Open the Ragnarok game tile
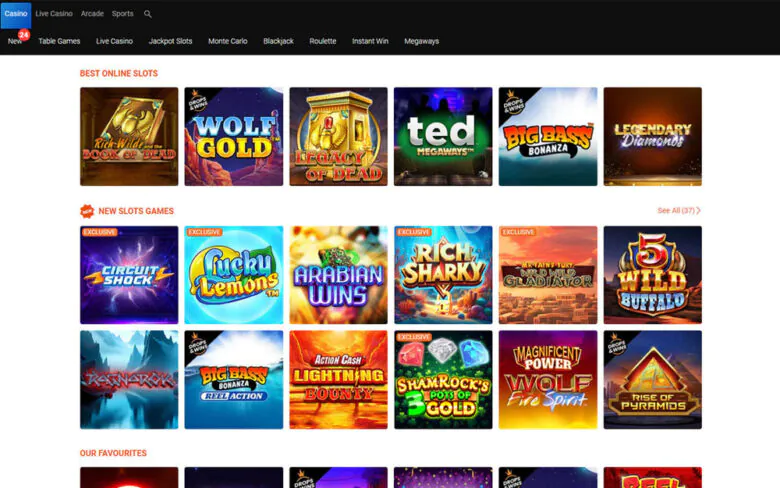 pyautogui.click(x=129, y=380)
